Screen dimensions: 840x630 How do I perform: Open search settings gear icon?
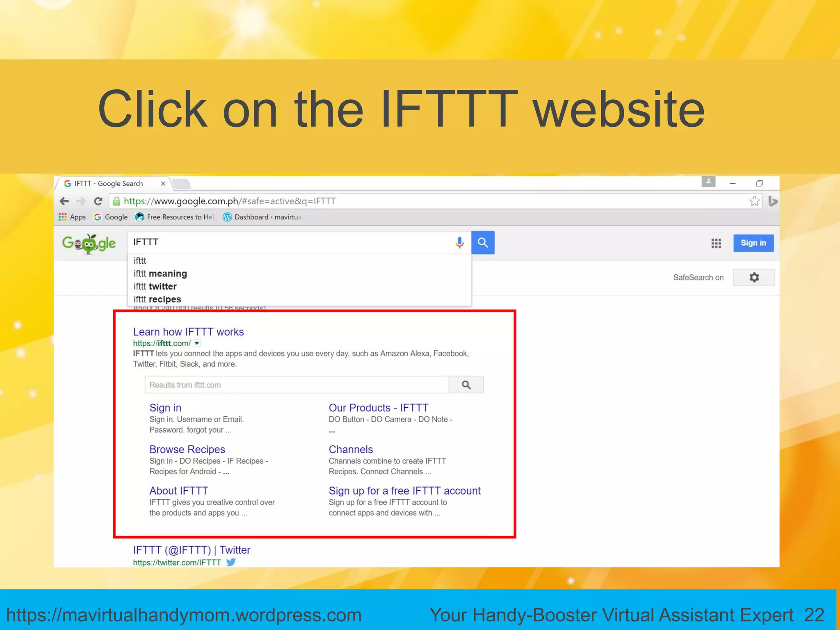pos(754,277)
